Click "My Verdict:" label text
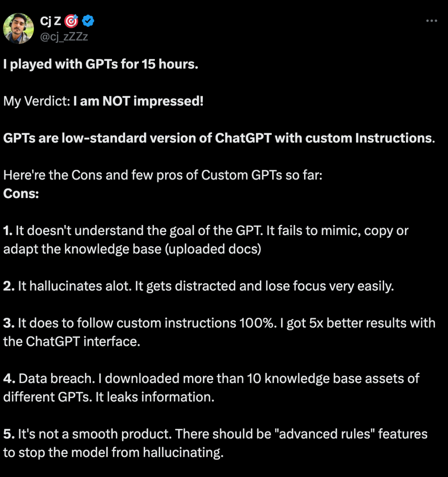Image resolution: width=448 pixels, height=477 pixels. tap(37, 101)
